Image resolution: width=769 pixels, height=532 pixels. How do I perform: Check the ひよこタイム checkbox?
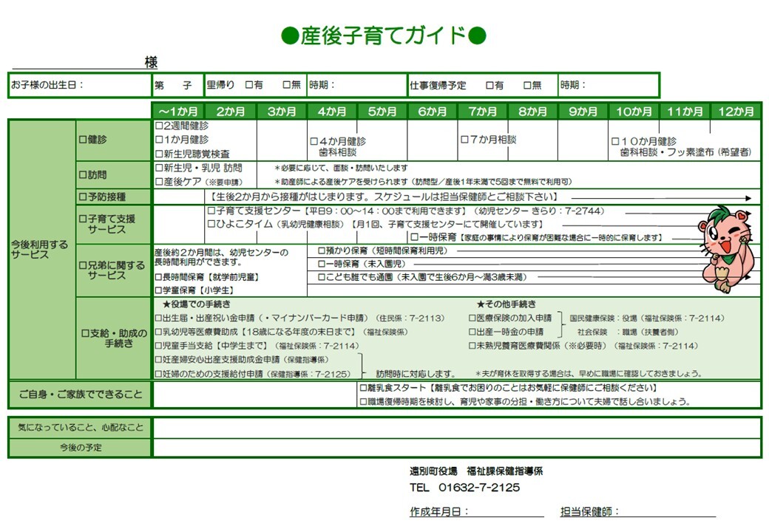coord(211,223)
